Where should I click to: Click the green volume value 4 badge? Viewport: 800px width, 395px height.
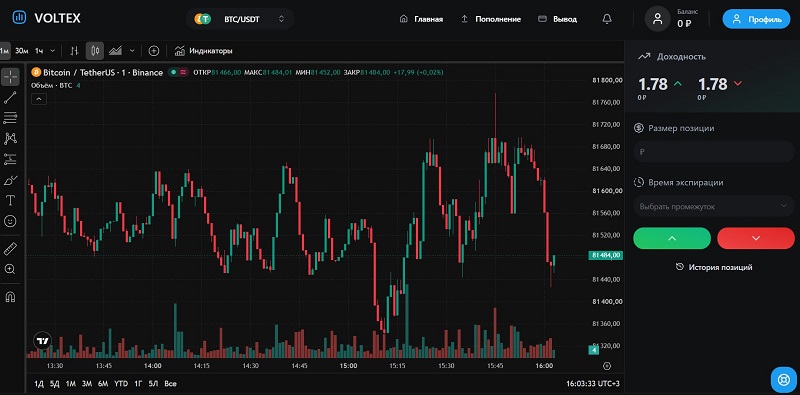(593, 350)
